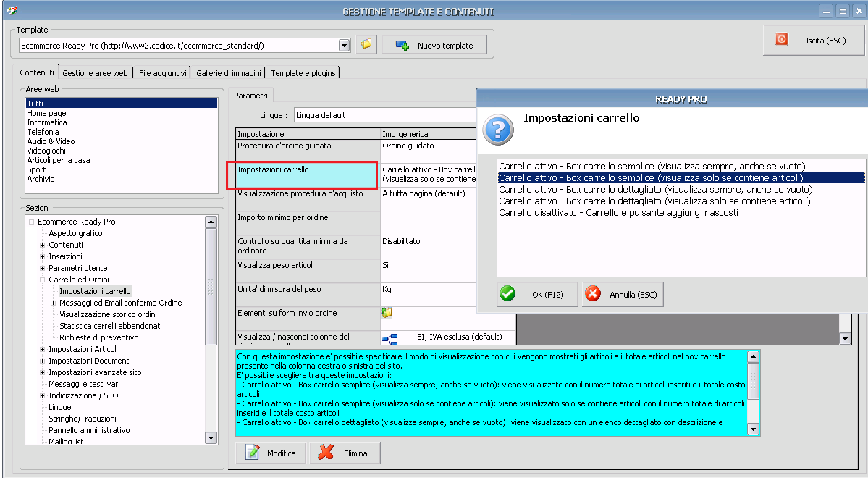Expand Messaggi ed Email conferma Ordine node
This screenshot has width=868, height=478.
(53, 303)
